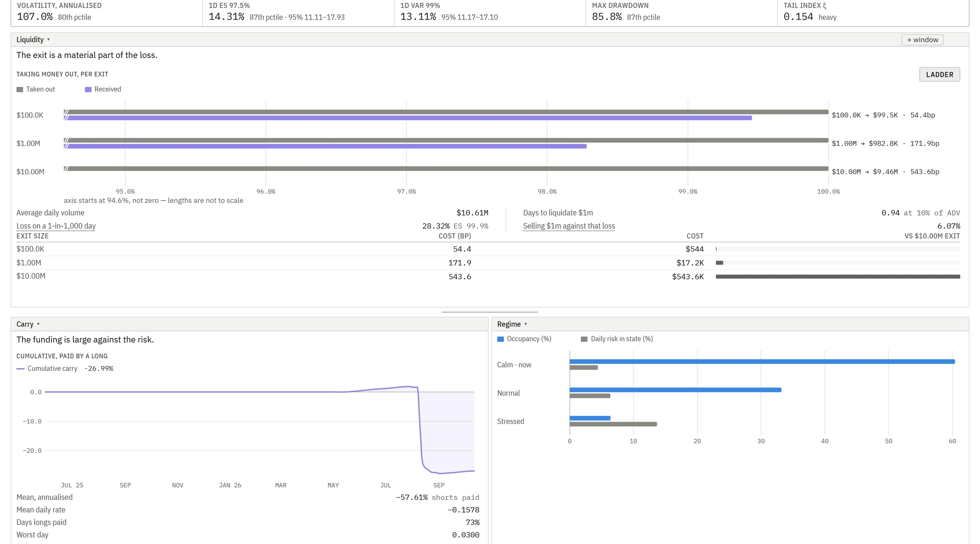Select the $1.00M row in exit table

tap(488, 263)
